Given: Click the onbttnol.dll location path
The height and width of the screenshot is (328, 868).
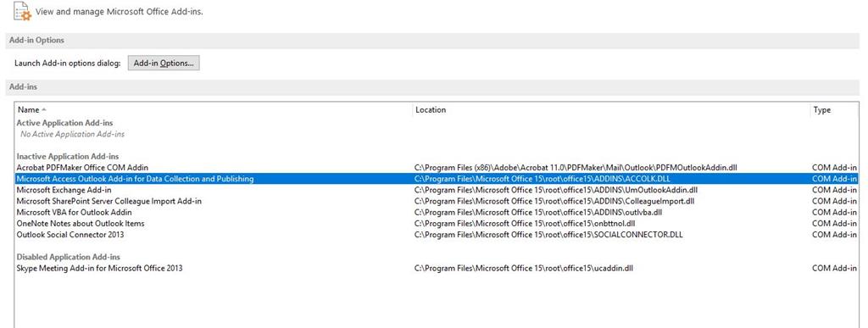Looking at the screenshot, I should tap(524, 224).
